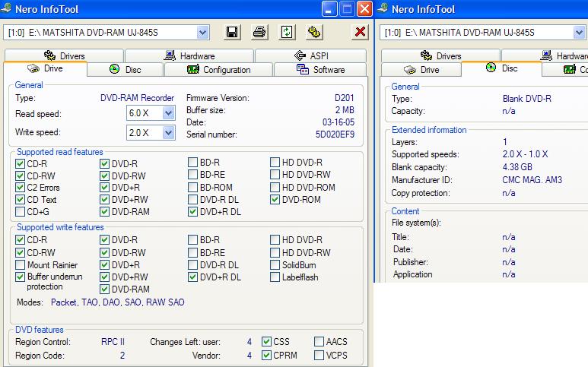Check the CD+G read feature checkbox
The width and height of the screenshot is (588, 367).
click(x=21, y=211)
